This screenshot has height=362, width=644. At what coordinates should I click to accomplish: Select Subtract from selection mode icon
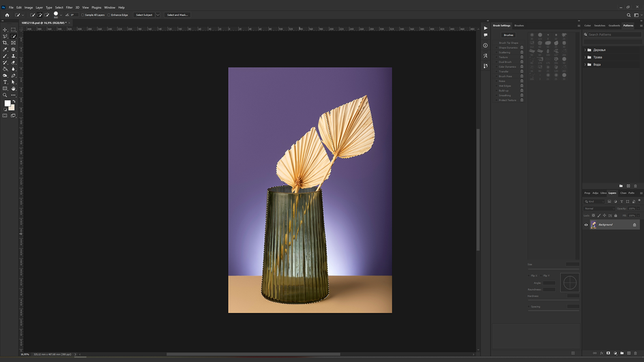(x=47, y=15)
